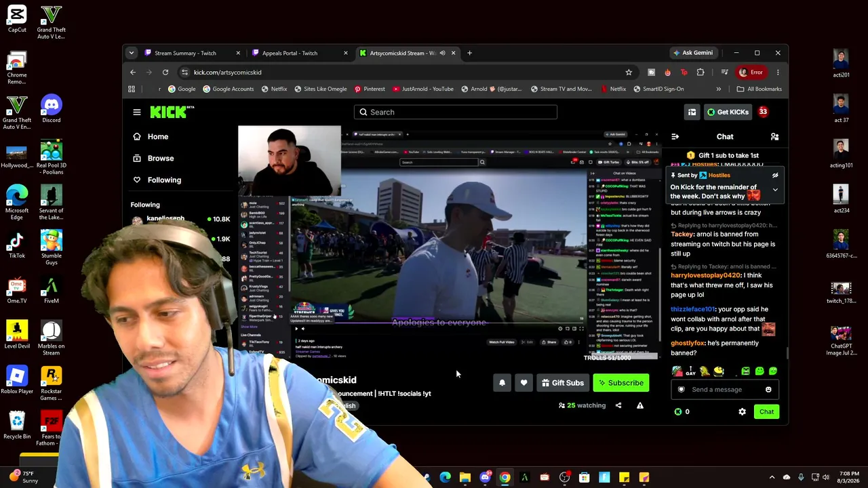This screenshot has width=868, height=488.
Task: Click username ghostlyfox in chat
Action: pyautogui.click(x=688, y=343)
